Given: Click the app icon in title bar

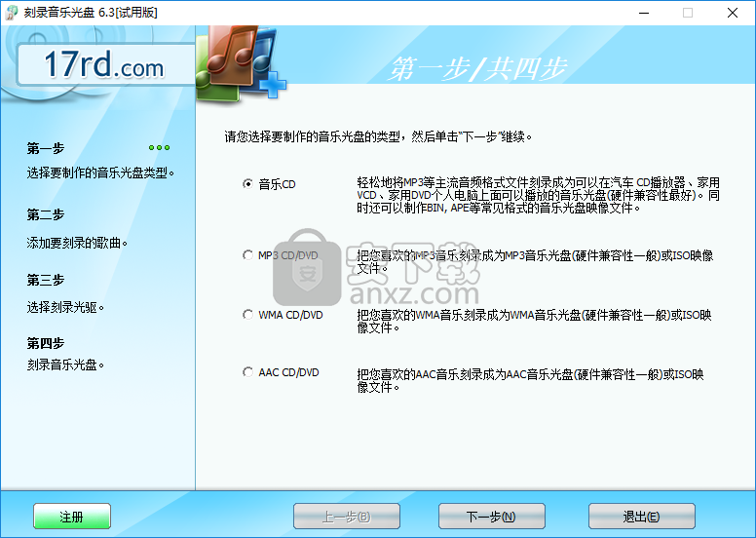Looking at the screenshot, I should [x=11, y=13].
